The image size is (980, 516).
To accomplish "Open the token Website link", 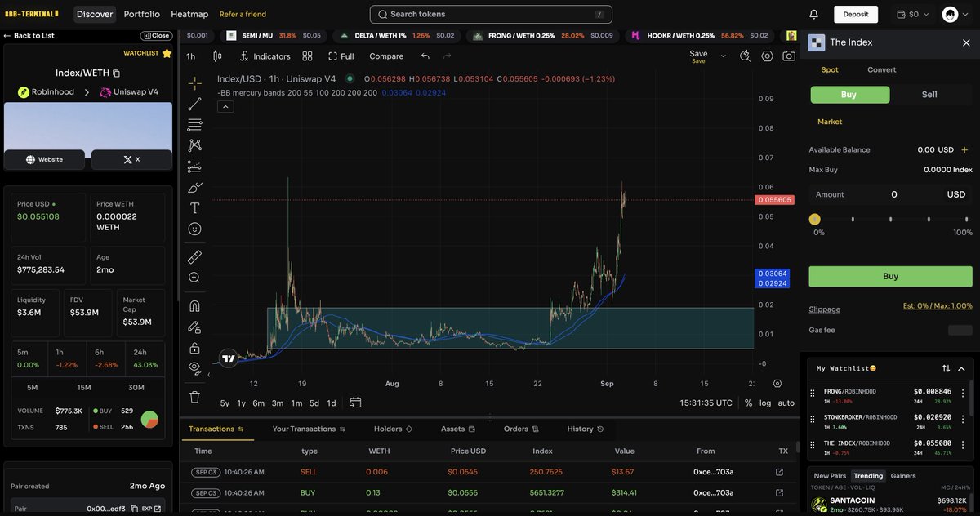I will click(45, 159).
